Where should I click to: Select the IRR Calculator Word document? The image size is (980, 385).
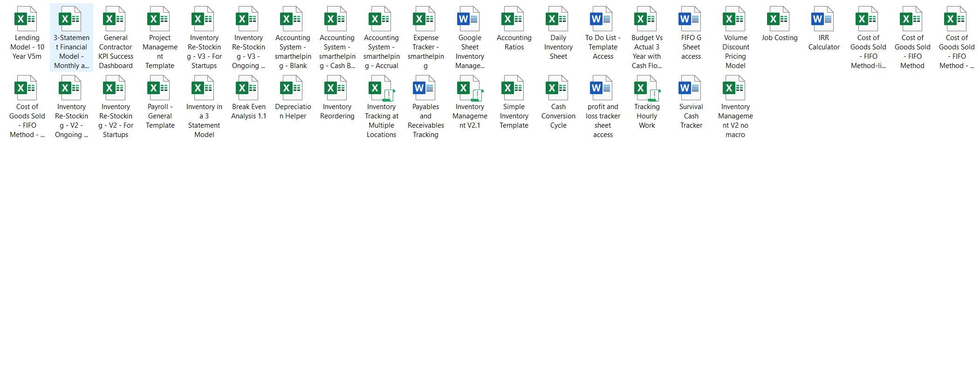click(x=823, y=19)
